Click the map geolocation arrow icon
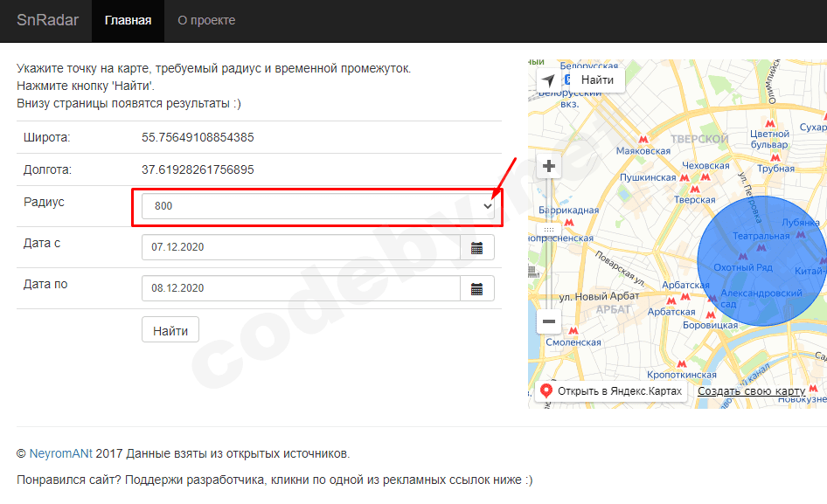 point(548,80)
